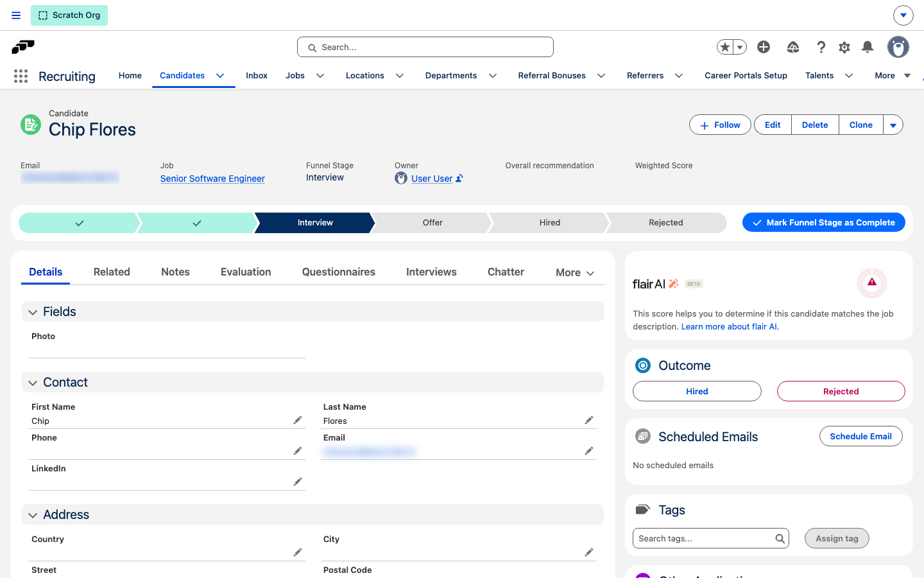924x578 pixels.
Task: Select the Hired outcome option
Action: [697, 391]
